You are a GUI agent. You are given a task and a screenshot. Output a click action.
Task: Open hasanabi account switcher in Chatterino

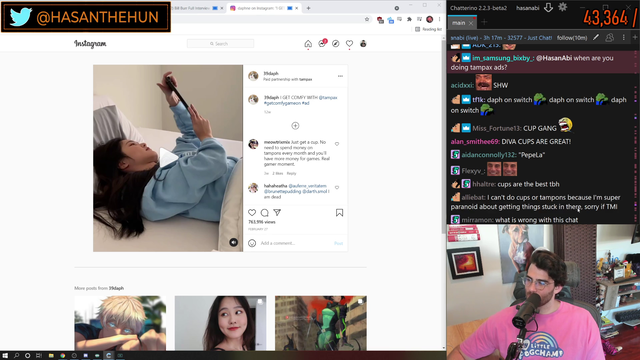527,8
